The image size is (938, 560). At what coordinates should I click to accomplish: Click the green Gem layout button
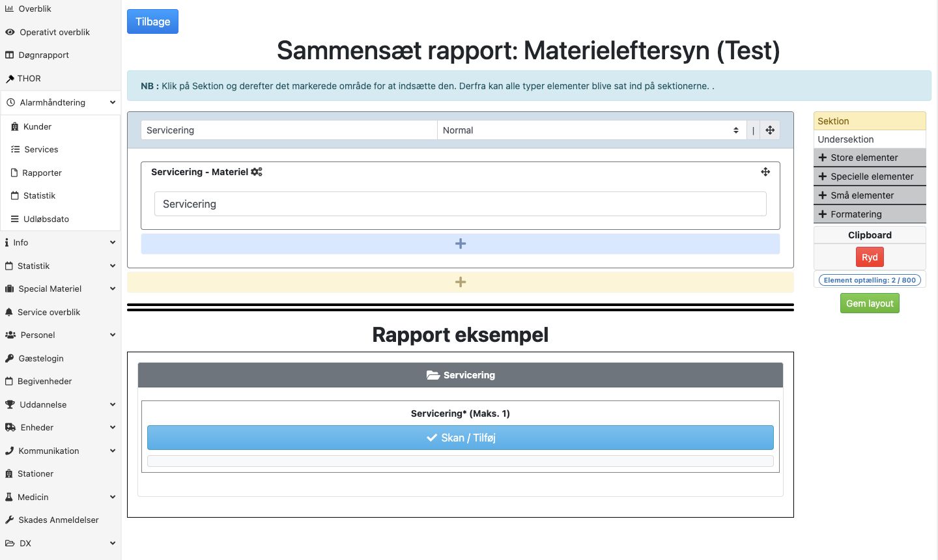point(870,303)
